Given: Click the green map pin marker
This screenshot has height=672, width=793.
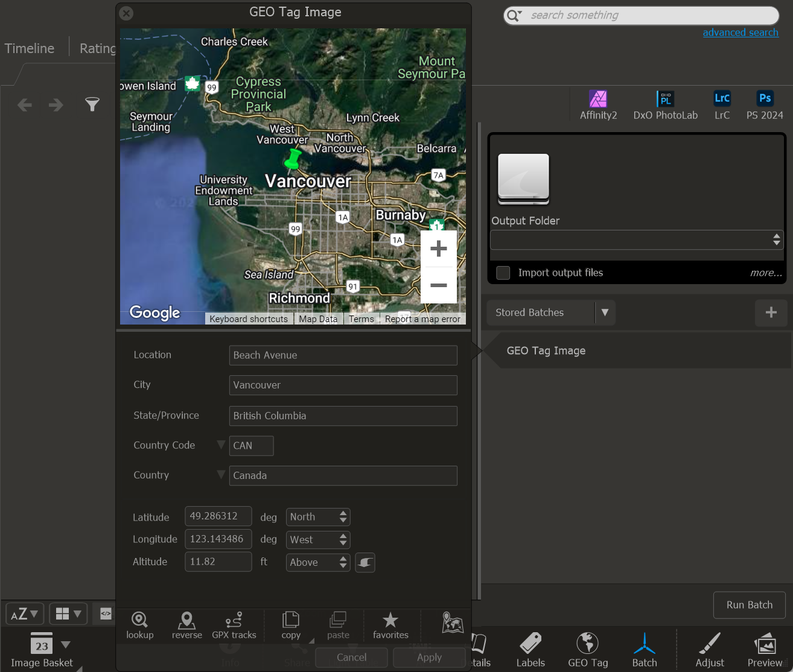Looking at the screenshot, I should point(293,159).
